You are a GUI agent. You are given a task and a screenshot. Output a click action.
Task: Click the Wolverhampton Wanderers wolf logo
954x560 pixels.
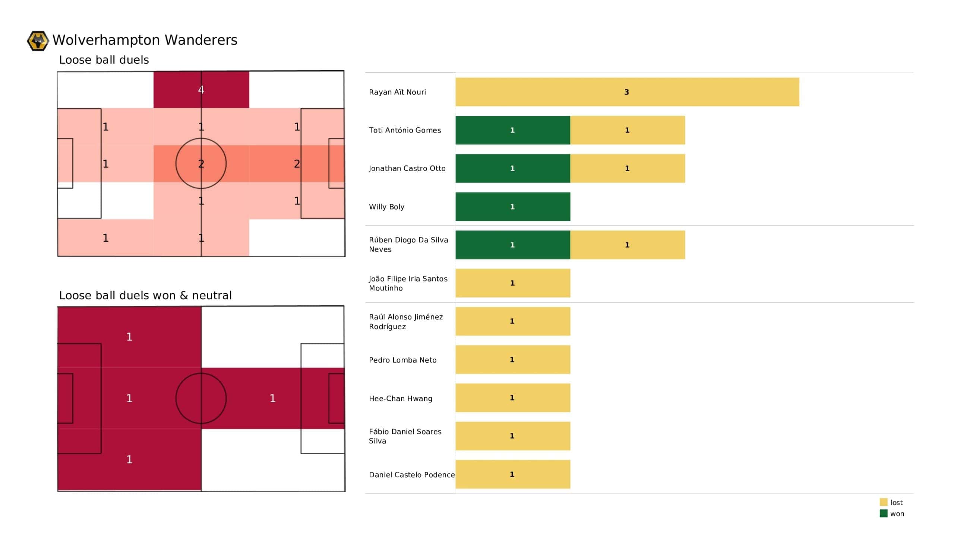point(38,41)
